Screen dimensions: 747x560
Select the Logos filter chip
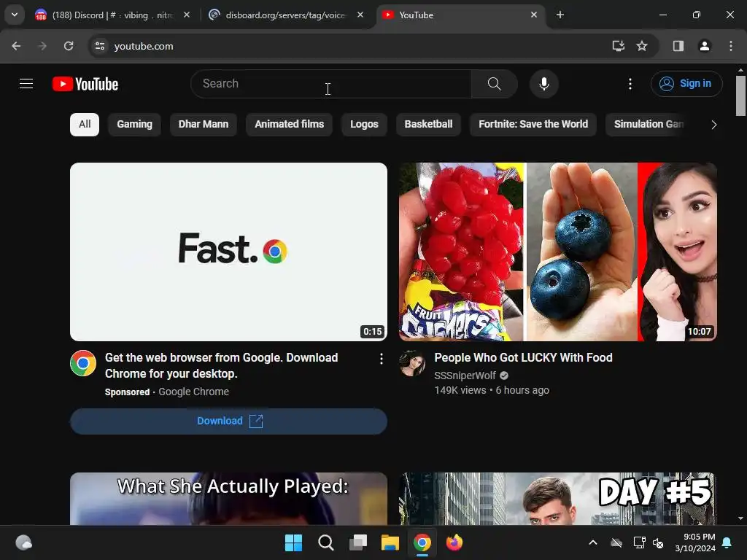pyautogui.click(x=364, y=124)
